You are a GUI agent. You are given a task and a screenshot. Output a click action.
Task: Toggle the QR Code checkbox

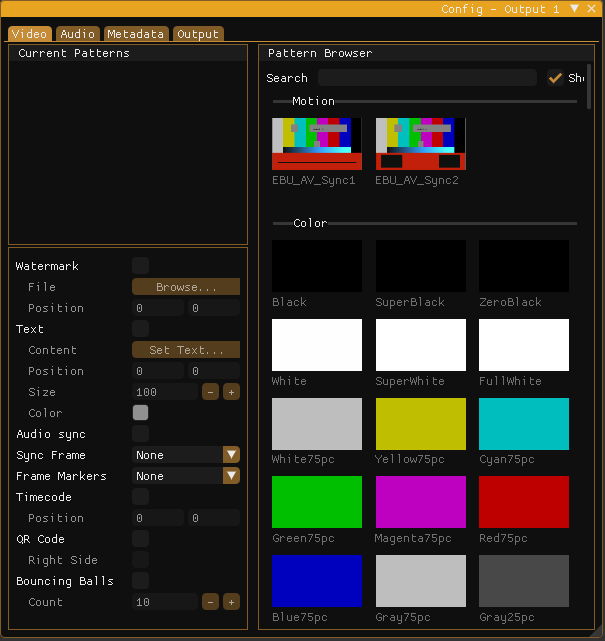(140, 539)
